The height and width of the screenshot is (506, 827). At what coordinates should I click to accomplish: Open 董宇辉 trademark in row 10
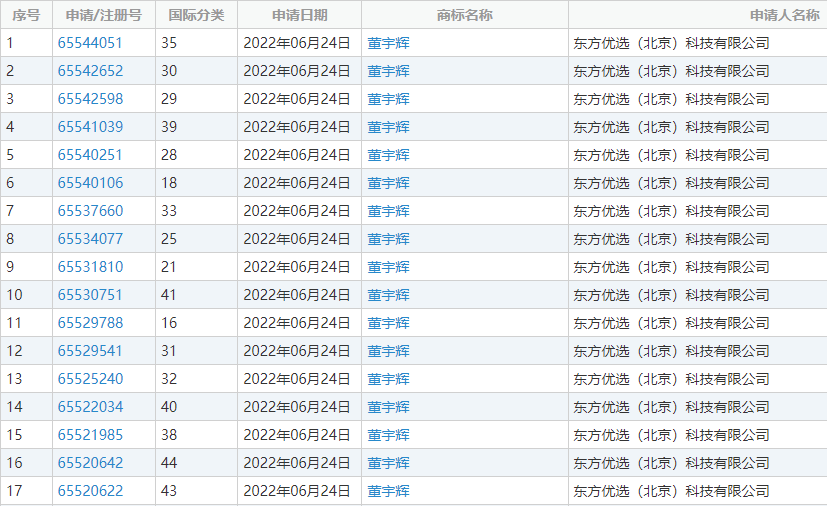389,294
